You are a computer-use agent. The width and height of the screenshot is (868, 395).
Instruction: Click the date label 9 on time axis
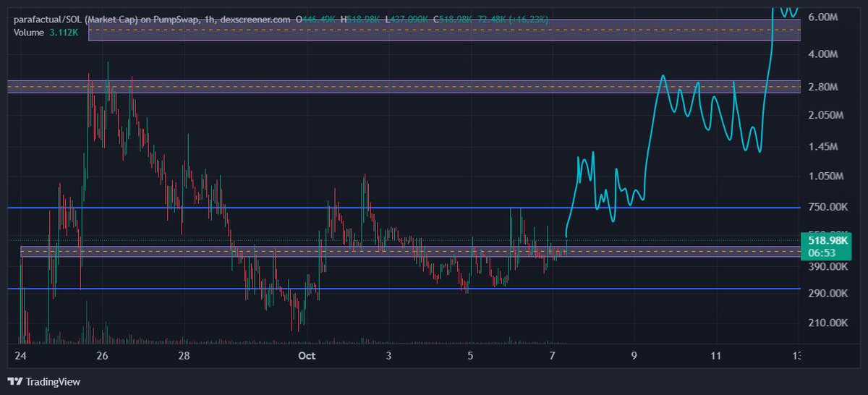634,356
